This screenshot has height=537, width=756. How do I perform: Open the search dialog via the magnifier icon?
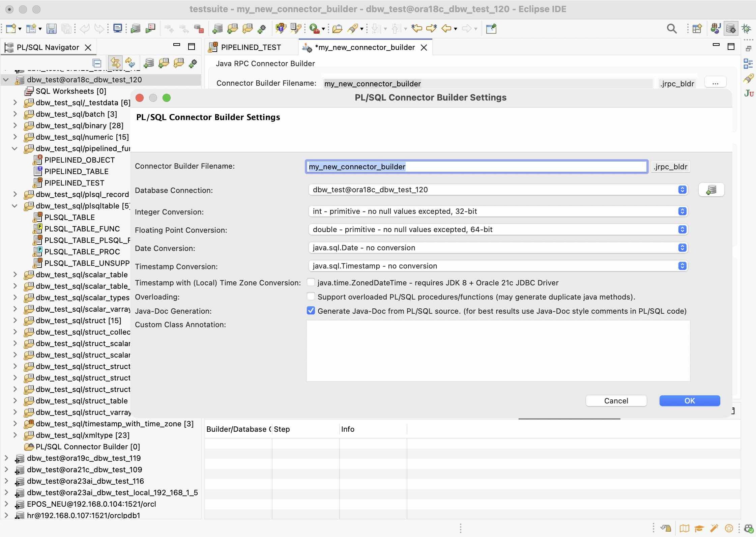(x=672, y=28)
